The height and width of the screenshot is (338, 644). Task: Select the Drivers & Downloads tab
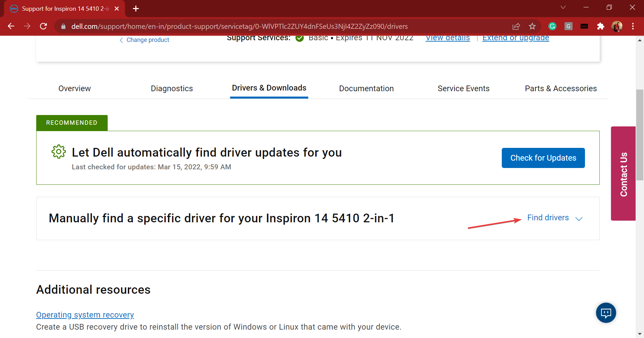coord(269,88)
